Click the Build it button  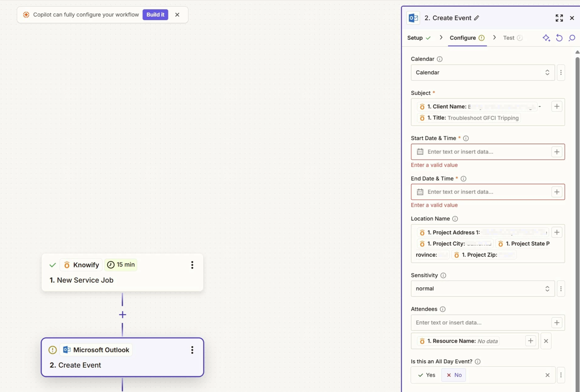click(x=155, y=15)
